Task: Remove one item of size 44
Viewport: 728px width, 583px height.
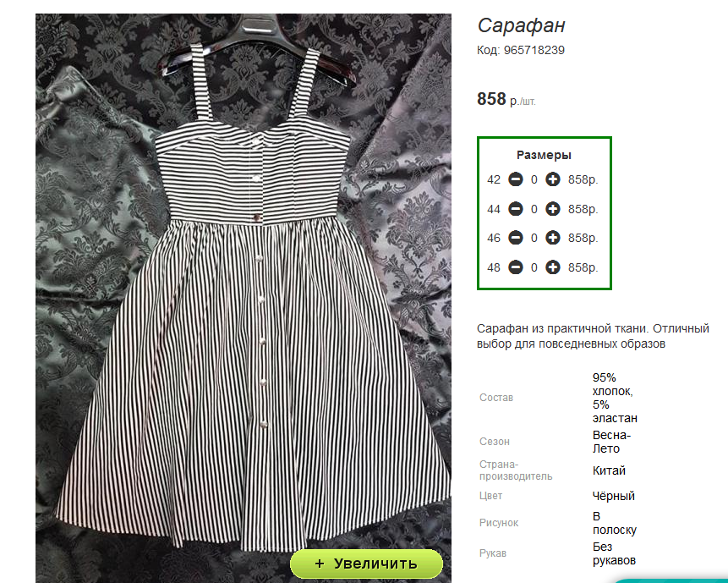Action: [x=516, y=209]
